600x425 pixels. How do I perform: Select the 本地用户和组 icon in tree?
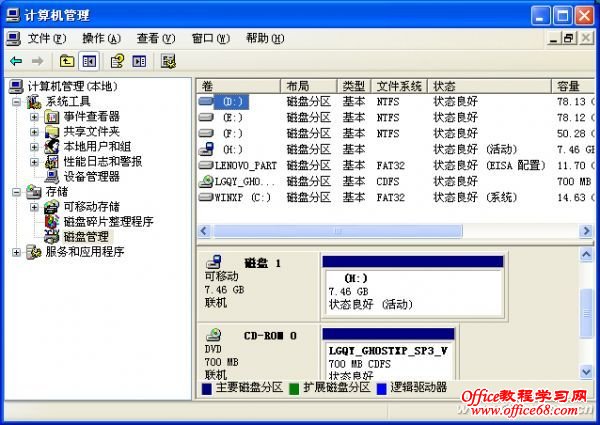[x=52, y=147]
